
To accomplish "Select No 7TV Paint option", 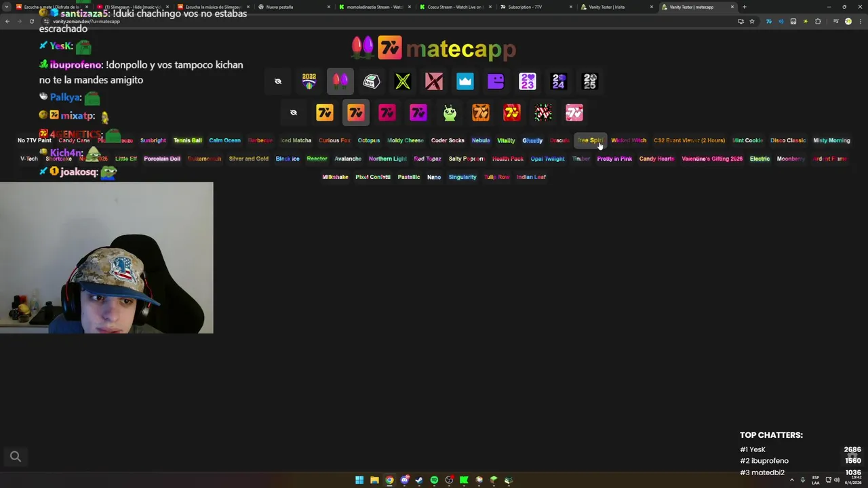I will 35,140.
